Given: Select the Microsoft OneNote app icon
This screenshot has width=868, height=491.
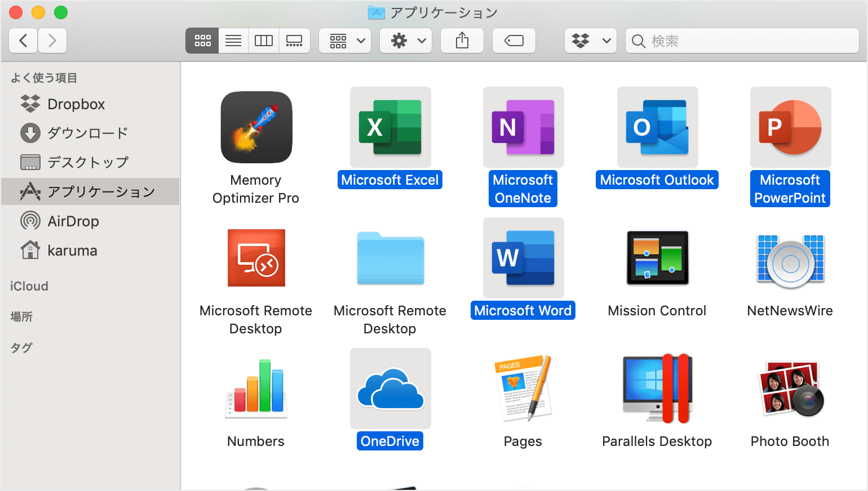Looking at the screenshot, I should (524, 127).
